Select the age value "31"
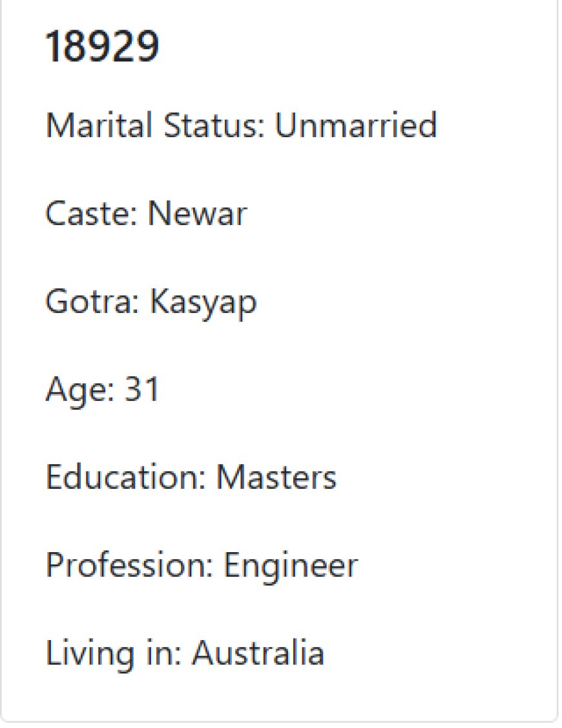 [142, 389]
